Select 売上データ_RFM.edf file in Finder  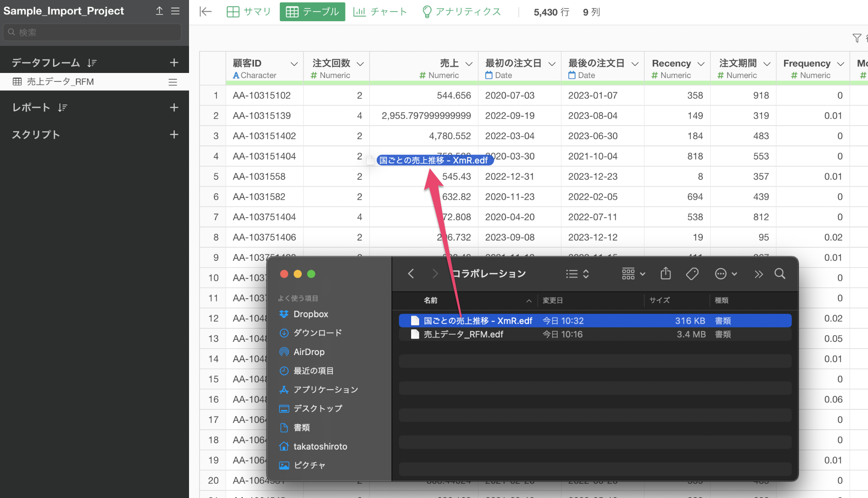[463, 334]
